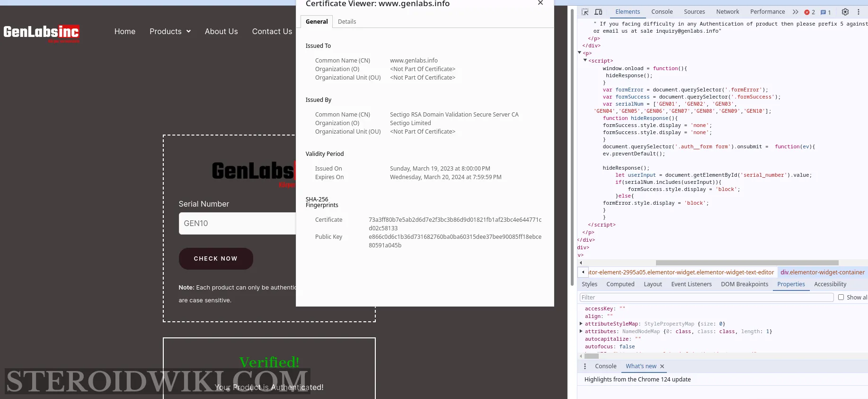Close the What's new drawer tab
Viewport: 868px width, 399px height.
coord(662,366)
